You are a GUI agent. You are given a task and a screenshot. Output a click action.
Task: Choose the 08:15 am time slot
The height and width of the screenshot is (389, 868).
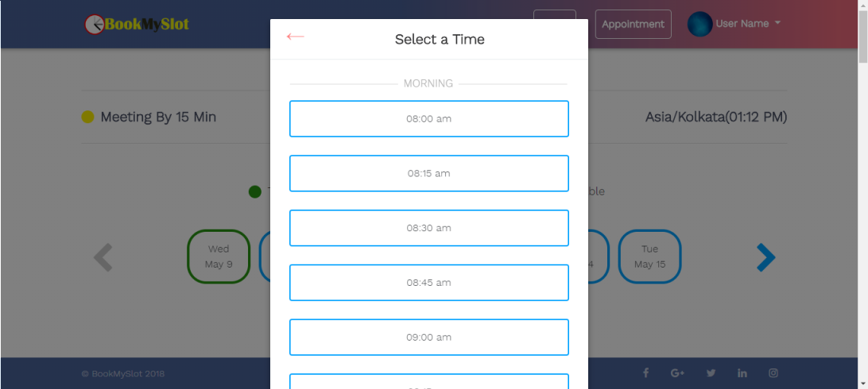tap(428, 173)
